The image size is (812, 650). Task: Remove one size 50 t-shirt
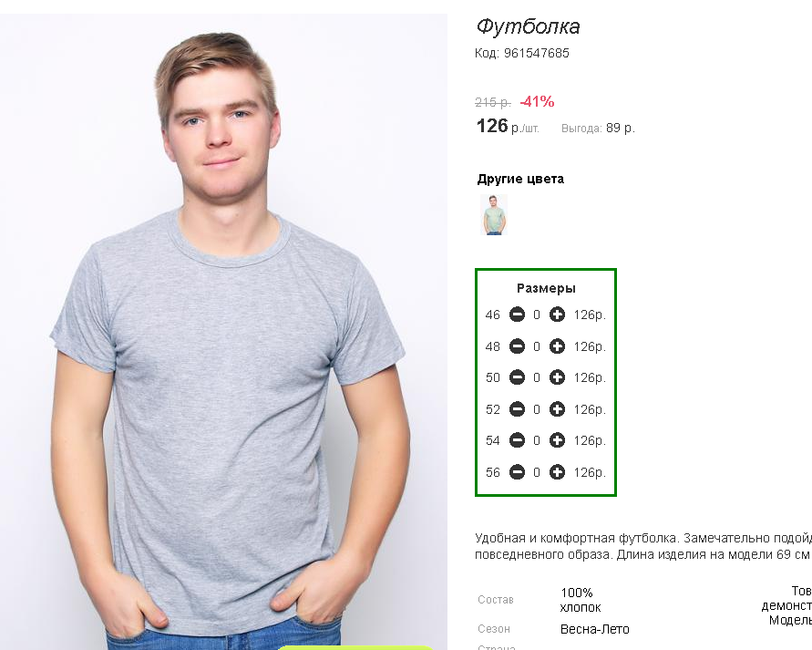point(517,377)
